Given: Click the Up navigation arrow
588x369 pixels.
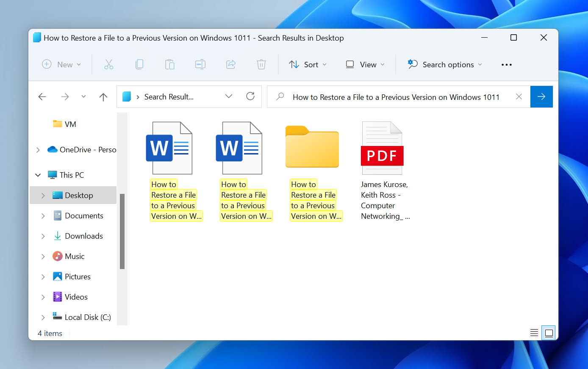Looking at the screenshot, I should tap(103, 96).
